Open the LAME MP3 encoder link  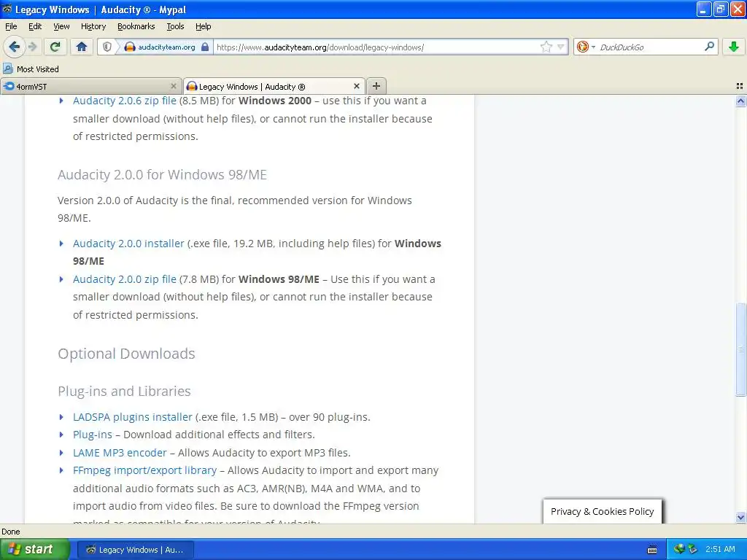pos(120,453)
